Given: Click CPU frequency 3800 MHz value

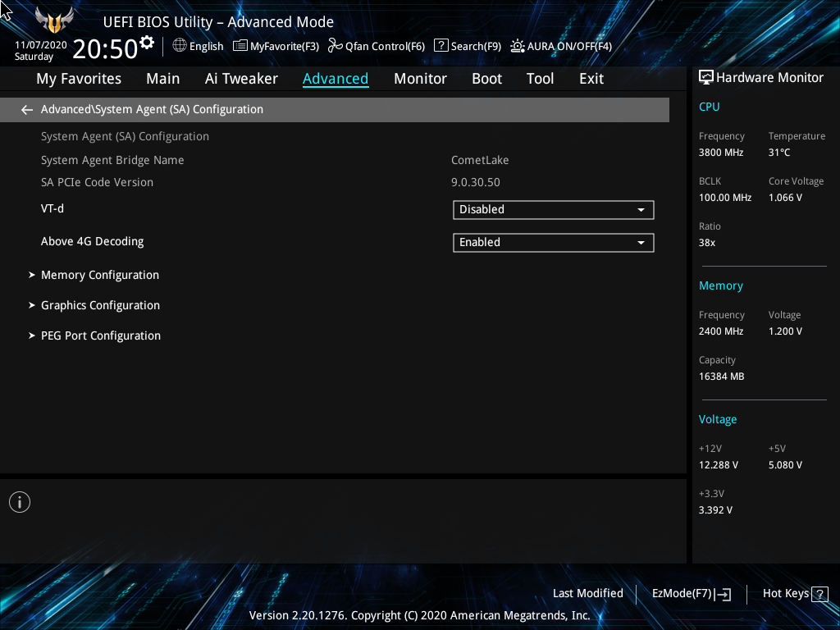Looking at the screenshot, I should 720,153.
